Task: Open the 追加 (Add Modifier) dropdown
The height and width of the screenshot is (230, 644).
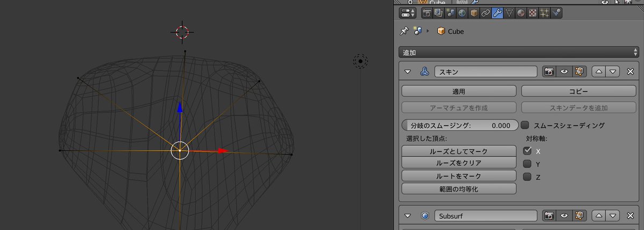Action: (519, 53)
